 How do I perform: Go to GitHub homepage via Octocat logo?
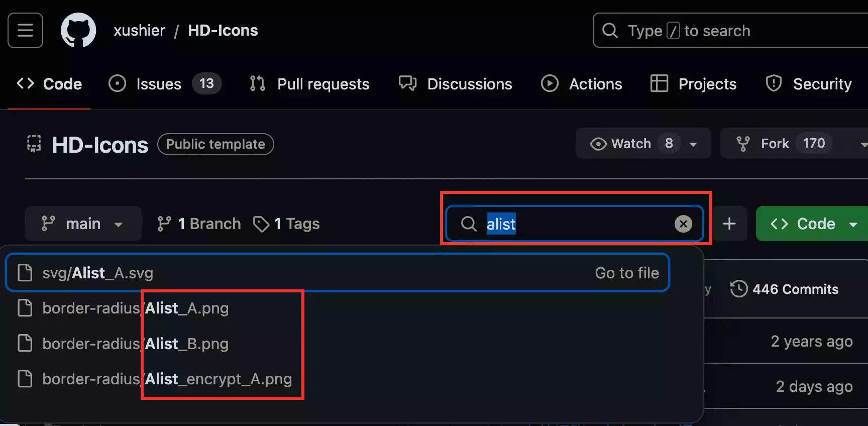[x=78, y=31]
